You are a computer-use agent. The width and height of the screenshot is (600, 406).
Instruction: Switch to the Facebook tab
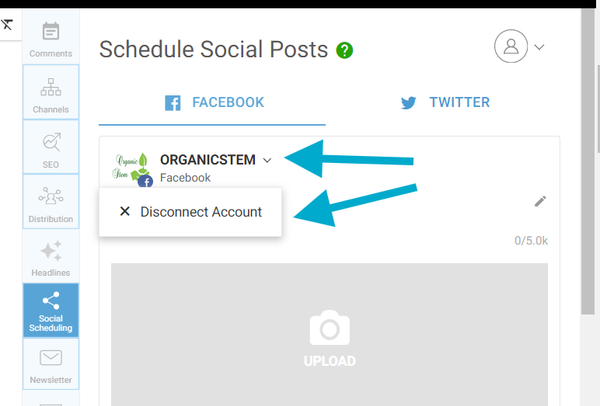point(214,102)
